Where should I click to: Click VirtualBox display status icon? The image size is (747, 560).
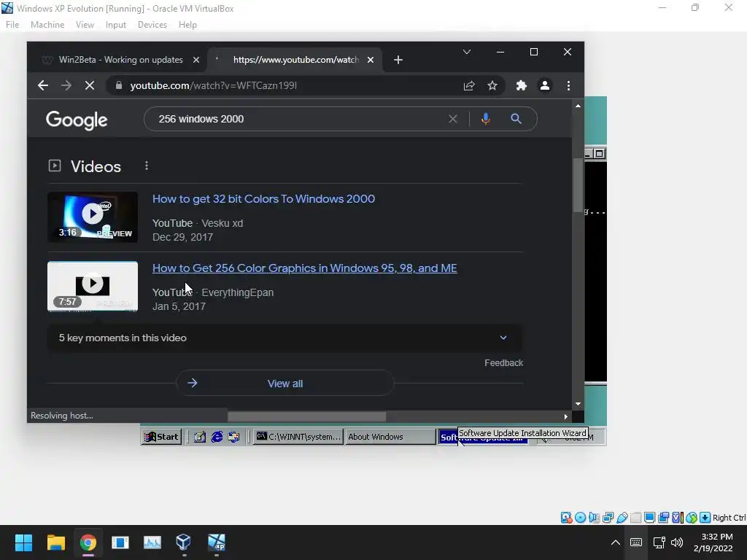pyautogui.click(x=649, y=518)
